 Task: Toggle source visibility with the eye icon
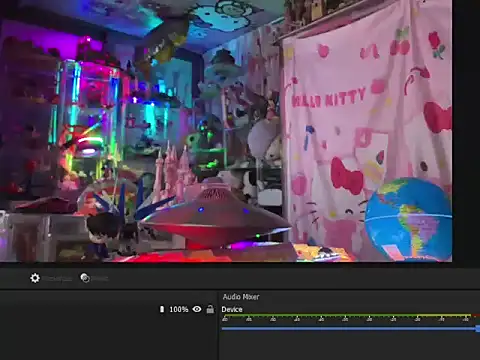click(x=197, y=309)
